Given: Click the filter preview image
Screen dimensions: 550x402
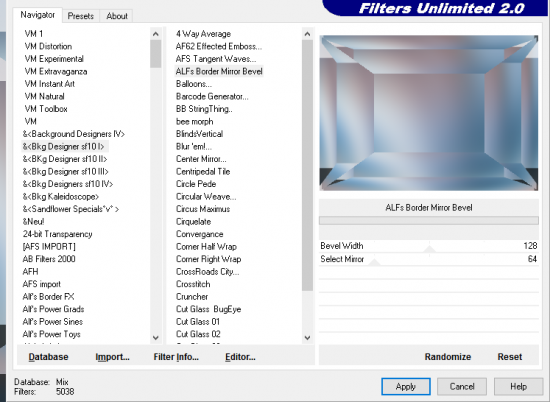Looking at the screenshot, I should pyautogui.click(x=429, y=113).
